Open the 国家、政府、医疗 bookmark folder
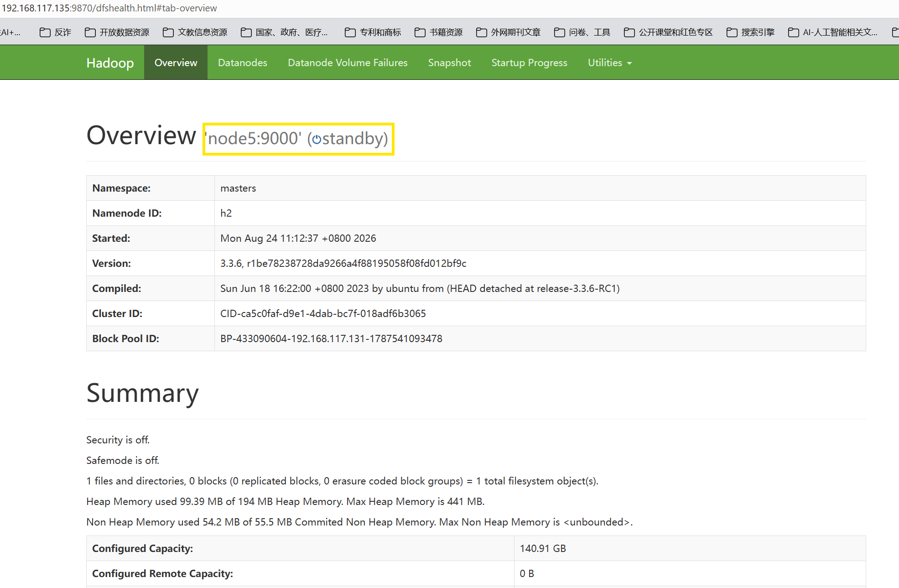This screenshot has height=588, width=899. click(x=285, y=32)
